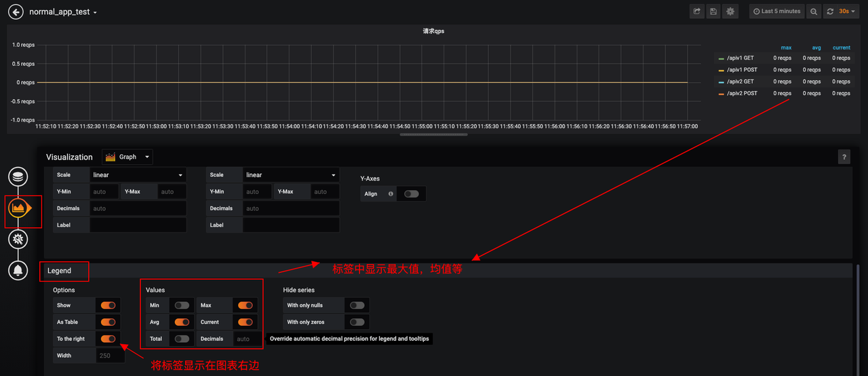Open the General settings gear tab
868x376 pixels.
[x=18, y=239]
